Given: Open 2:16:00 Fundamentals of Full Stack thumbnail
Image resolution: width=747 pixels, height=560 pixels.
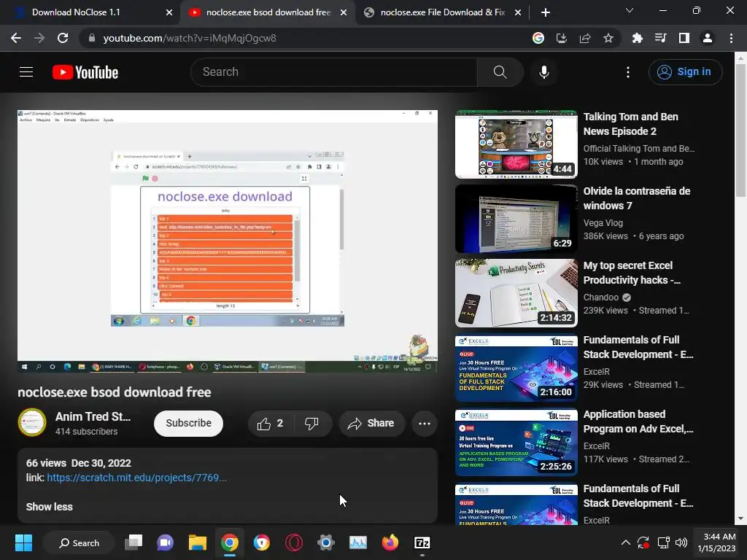Looking at the screenshot, I should 516,367.
